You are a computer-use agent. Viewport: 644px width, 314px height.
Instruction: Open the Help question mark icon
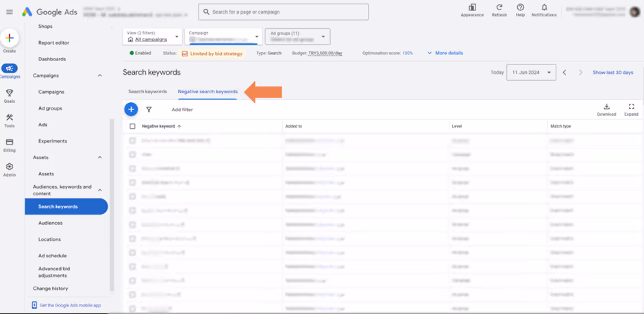521,8
